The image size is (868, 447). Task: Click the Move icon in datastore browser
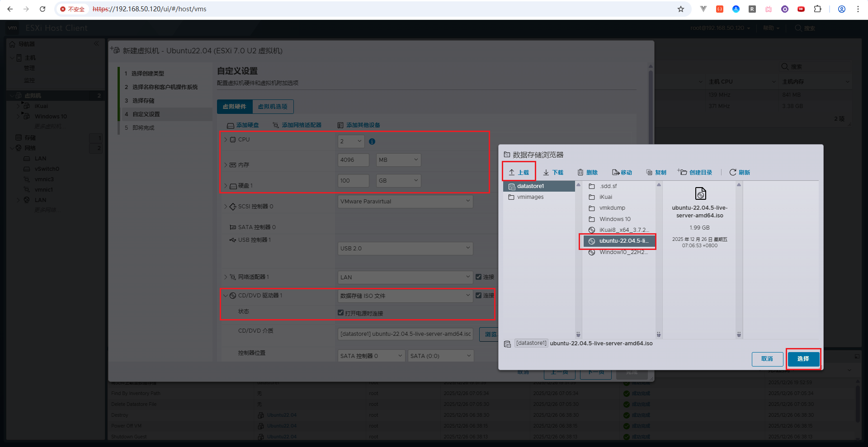[x=615, y=172]
